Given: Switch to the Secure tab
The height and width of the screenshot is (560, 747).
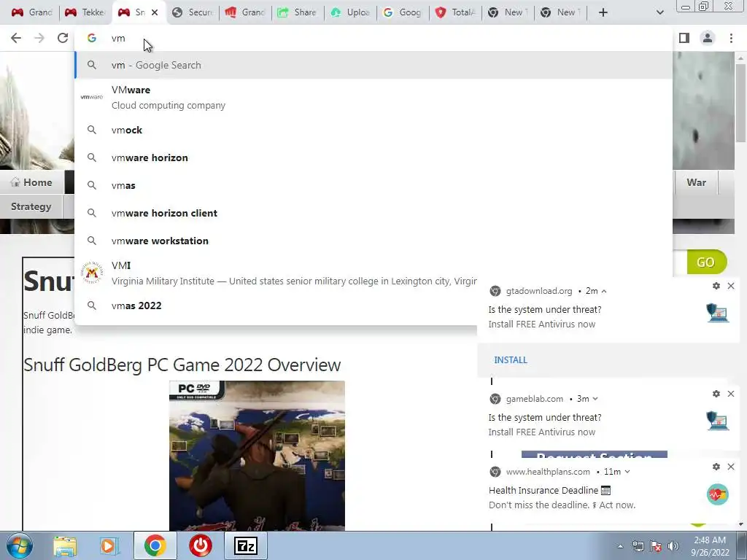Looking at the screenshot, I should click(x=193, y=12).
